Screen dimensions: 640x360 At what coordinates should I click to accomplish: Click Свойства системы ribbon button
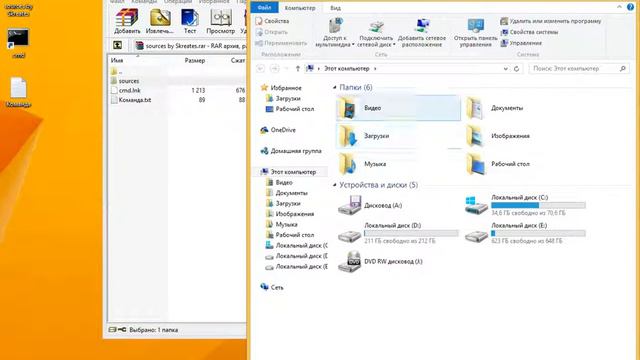[x=529, y=32]
